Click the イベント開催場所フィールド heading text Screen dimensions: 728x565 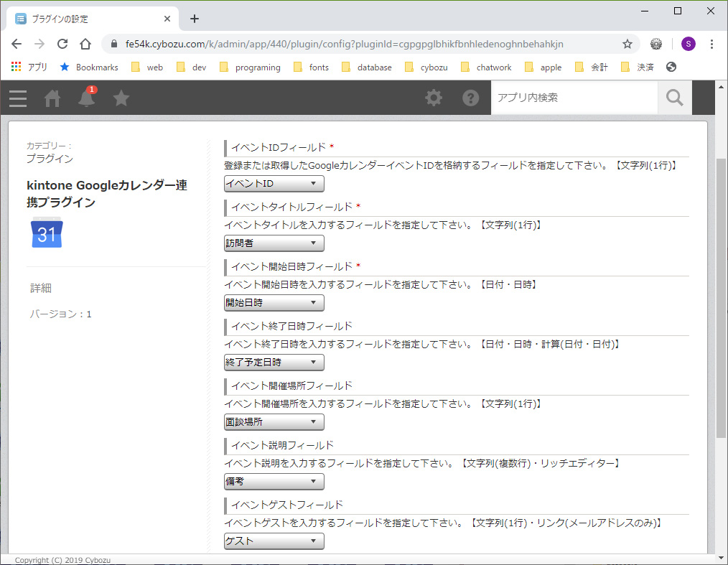(292, 386)
